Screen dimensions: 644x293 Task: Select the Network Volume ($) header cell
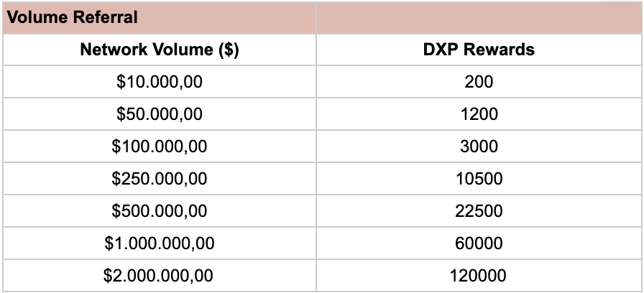[160, 50]
